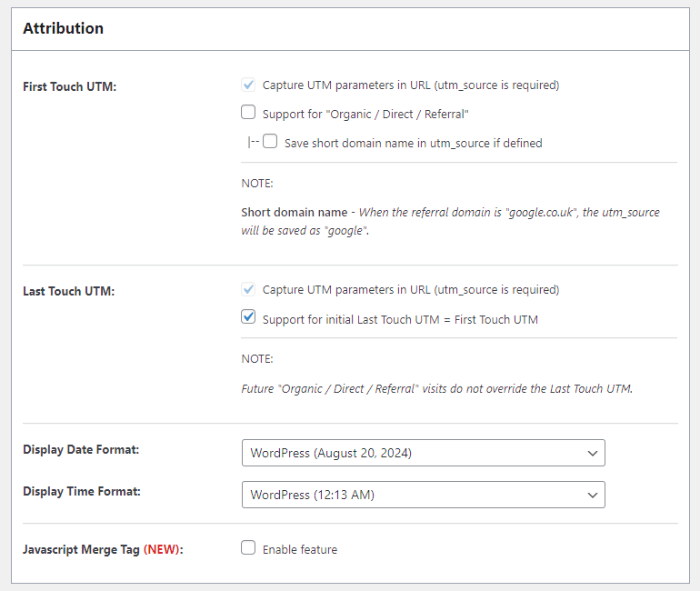This screenshot has width=700, height=591.
Task: Click the First Touch Capture UTM parameters checkbox
Action: [x=248, y=85]
